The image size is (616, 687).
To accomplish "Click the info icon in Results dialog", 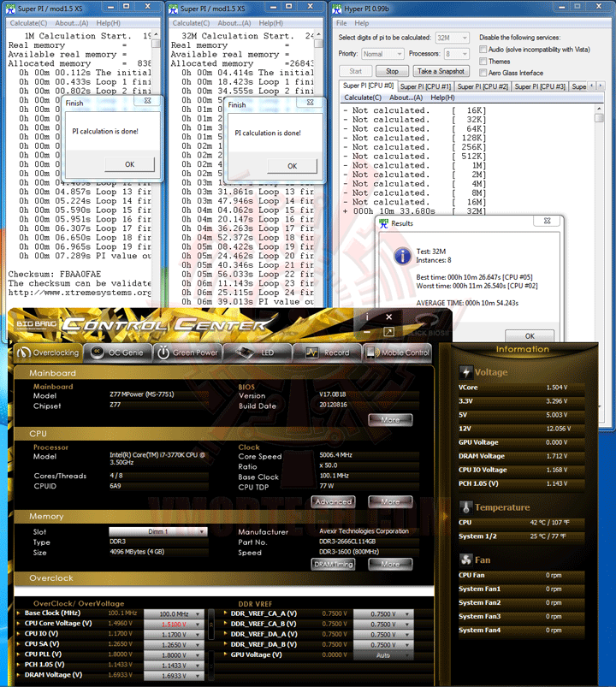I will (402, 256).
